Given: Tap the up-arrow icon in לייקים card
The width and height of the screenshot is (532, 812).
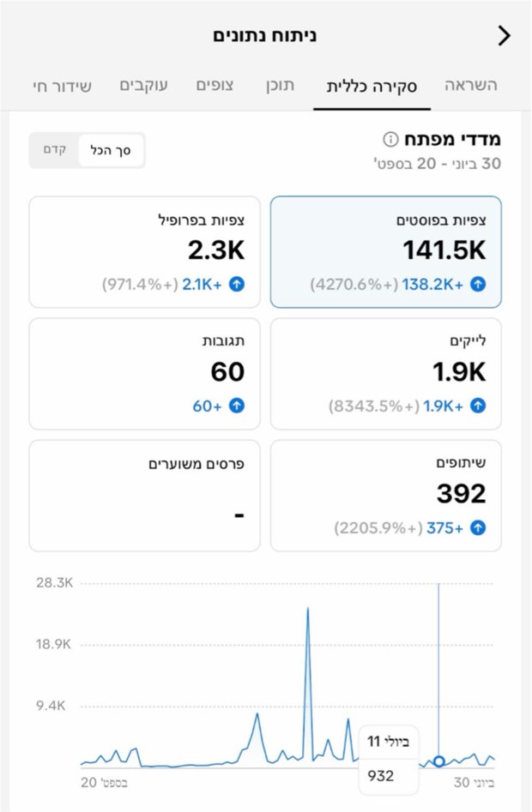Looking at the screenshot, I should click(x=478, y=406).
